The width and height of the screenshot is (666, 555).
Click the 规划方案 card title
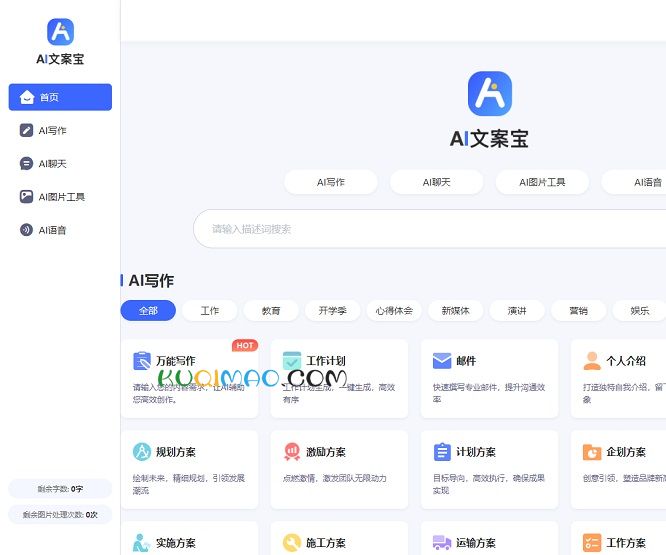pos(176,452)
